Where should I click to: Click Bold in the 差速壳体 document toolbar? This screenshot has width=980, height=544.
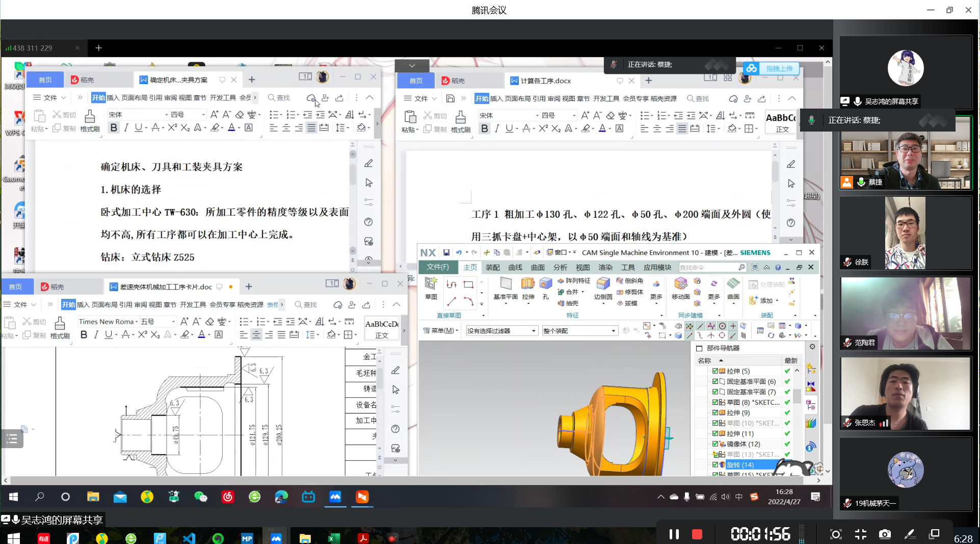point(84,334)
